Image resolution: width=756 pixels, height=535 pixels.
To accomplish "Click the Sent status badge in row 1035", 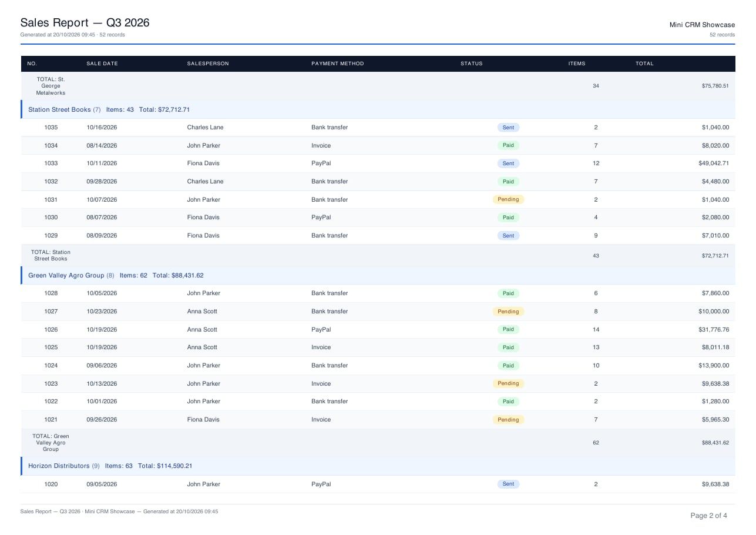I will click(508, 128).
